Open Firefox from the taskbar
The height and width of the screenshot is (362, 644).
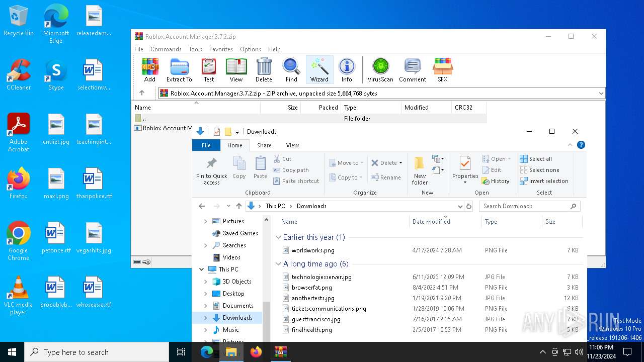click(x=256, y=352)
